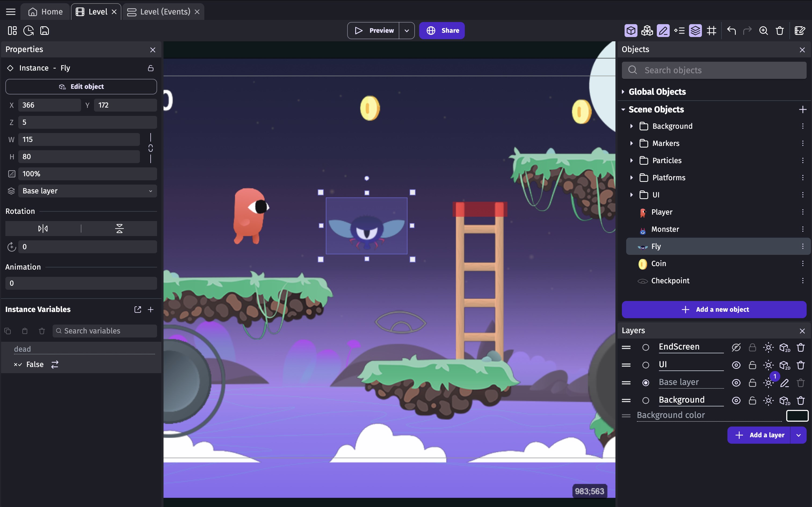Open the 3D cube objects panel icon
This screenshot has width=812, height=507.
coord(631,31)
